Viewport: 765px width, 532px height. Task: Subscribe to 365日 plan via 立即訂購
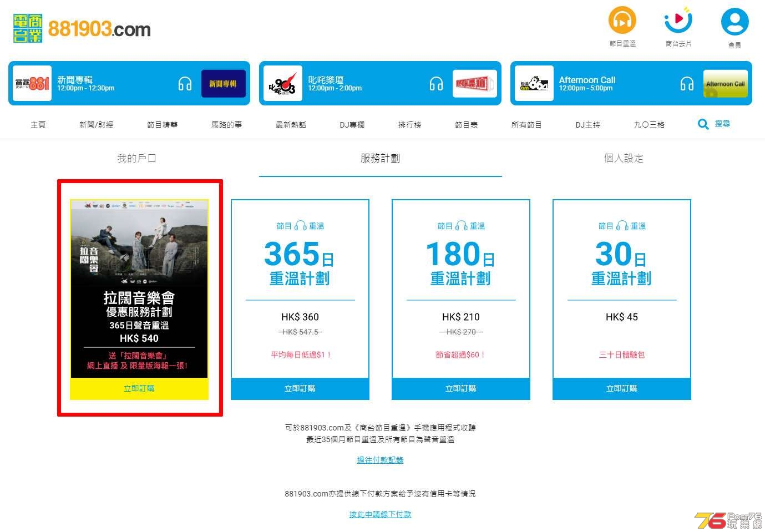300,388
